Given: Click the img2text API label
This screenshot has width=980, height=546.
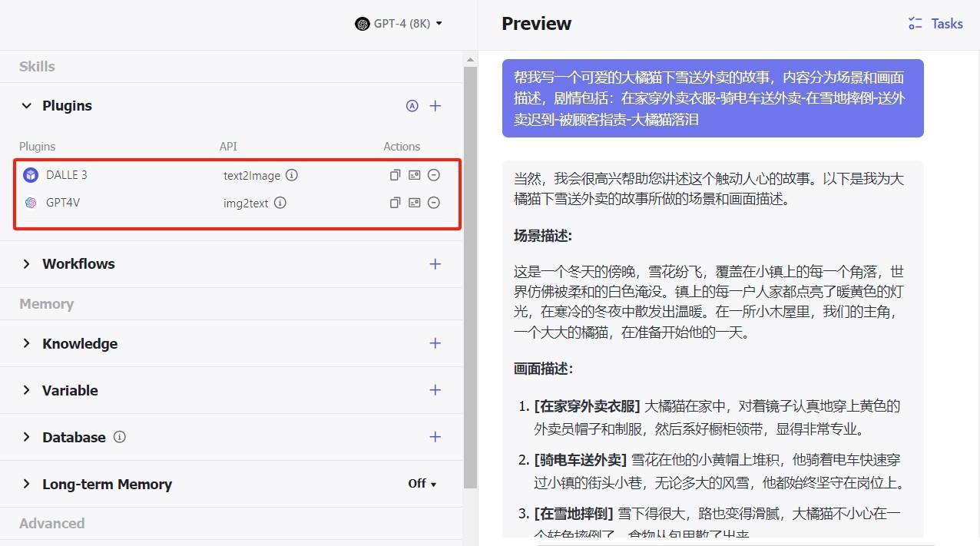Looking at the screenshot, I should click(x=246, y=203).
